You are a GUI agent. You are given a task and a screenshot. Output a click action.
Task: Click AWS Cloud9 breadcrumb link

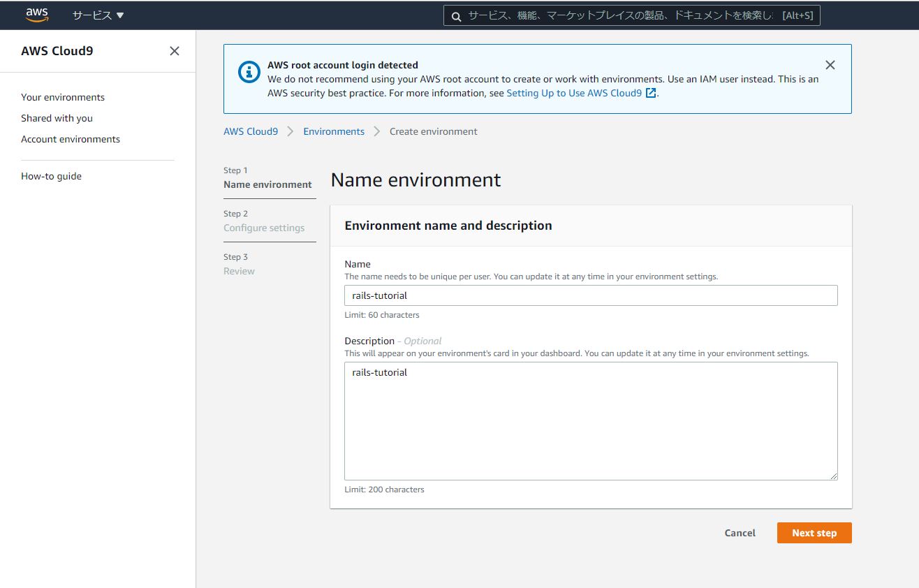[250, 131]
